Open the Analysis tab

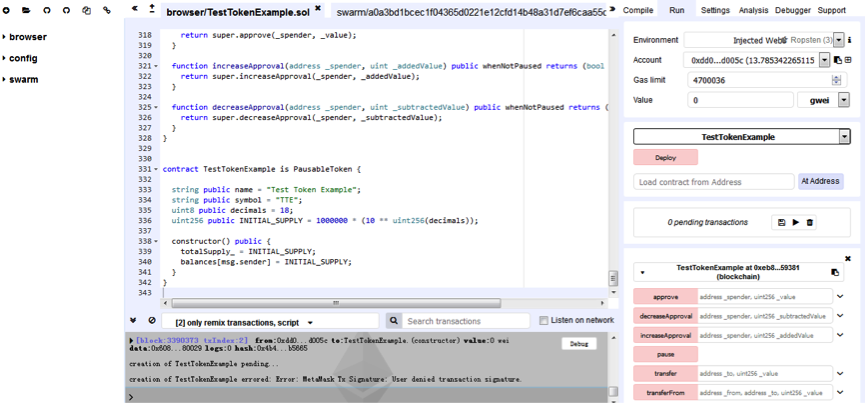753,10
